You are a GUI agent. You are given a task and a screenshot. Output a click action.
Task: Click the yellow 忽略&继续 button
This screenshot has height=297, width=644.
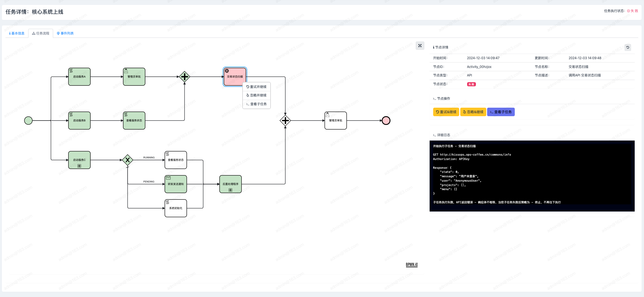473,112
